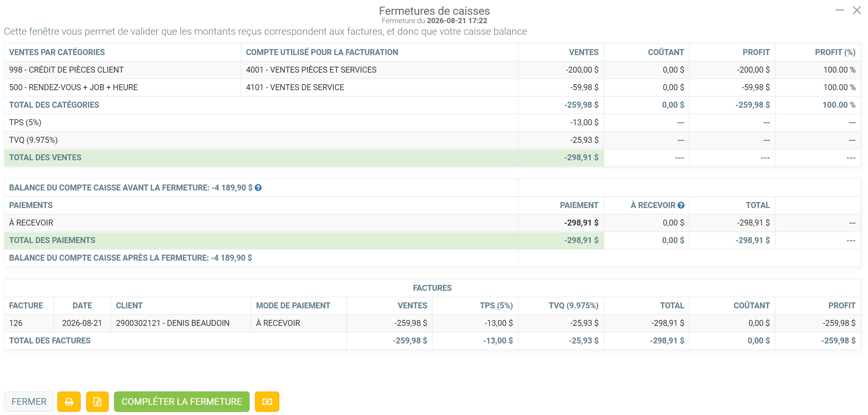868x415 pixels.
Task: Click the yellow cash money icon button
Action: click(267, 401)
